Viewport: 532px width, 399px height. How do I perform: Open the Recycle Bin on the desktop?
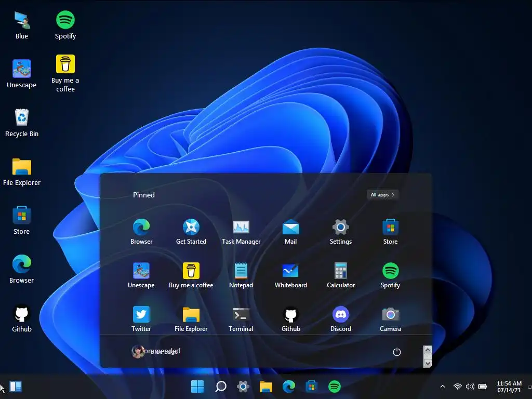[x=22, y=123]
